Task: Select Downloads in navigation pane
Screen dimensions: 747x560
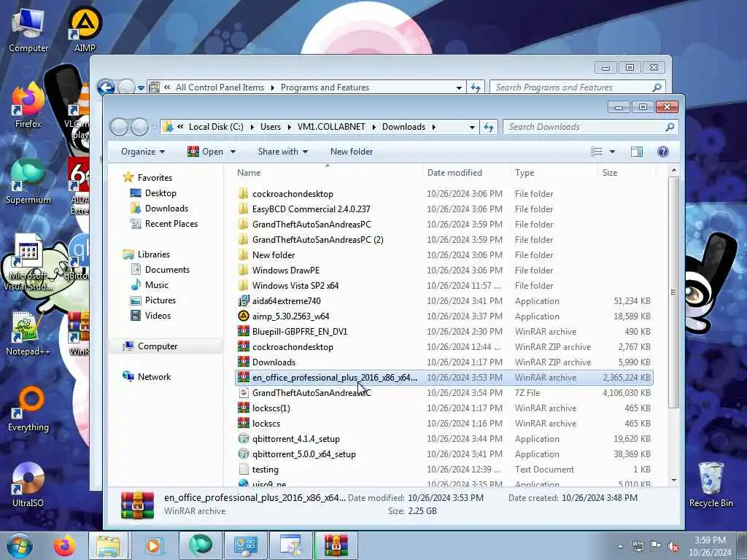Action: pyautogui.click(x=166, y=208)
